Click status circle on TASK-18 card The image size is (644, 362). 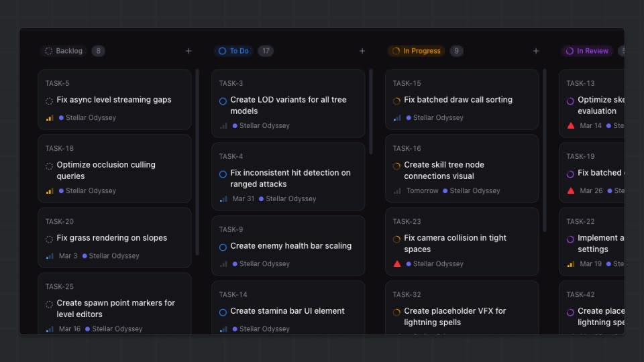coord(49,166)
